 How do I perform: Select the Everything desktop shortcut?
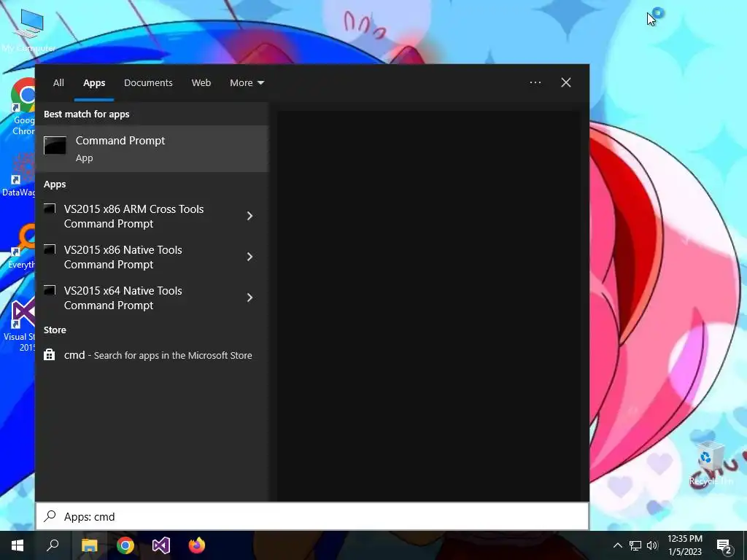21,246
